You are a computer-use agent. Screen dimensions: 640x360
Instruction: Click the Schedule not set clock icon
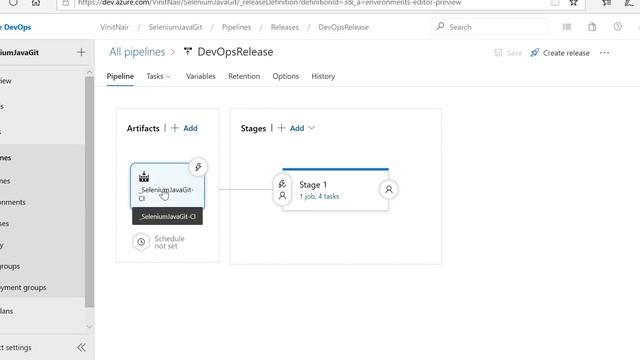coord(141,242)
